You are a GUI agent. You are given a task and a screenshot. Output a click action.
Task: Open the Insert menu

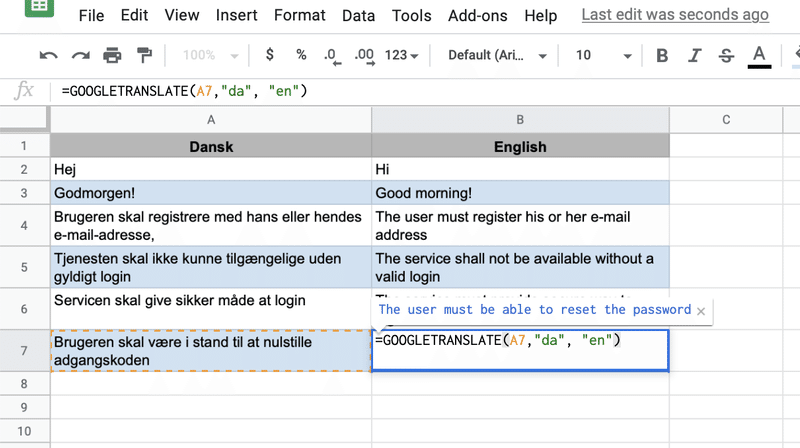tap(236, 15)
